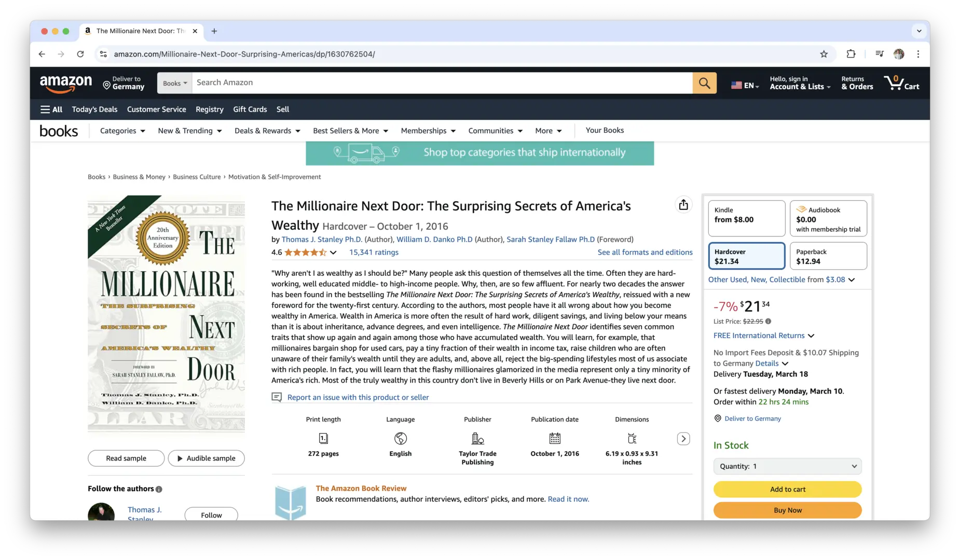The width and height of the screenshot is (960, 560).
Task: Open the Quantity dropdown
Action: [x=787, y=466]
